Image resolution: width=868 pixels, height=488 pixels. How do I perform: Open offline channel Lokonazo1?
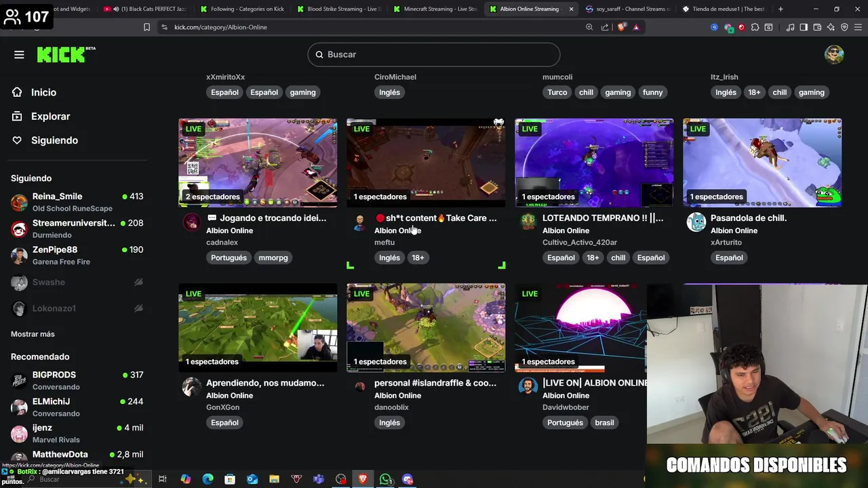pyautogui.click(x=77, y=308)
